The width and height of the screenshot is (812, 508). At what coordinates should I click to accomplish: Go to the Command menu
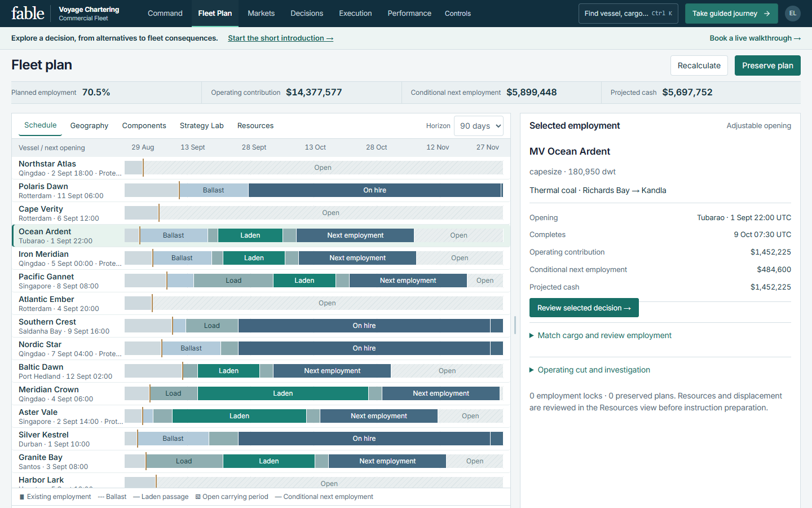[165, 14]
